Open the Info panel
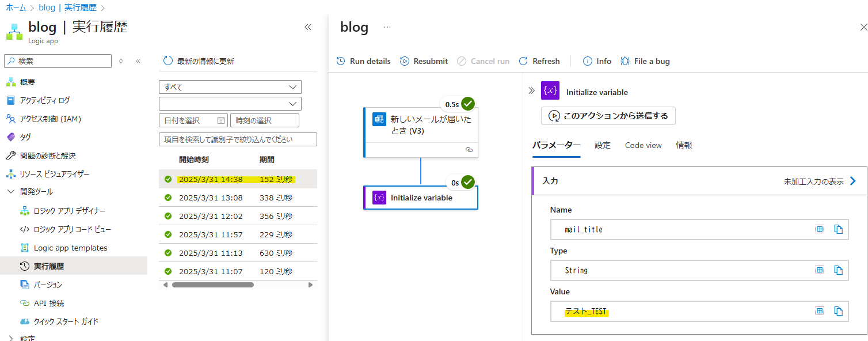 tap(597, 61)
